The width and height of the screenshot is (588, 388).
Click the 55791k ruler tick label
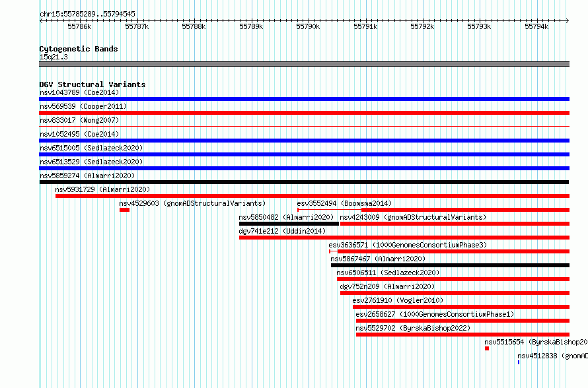[365, 26]
